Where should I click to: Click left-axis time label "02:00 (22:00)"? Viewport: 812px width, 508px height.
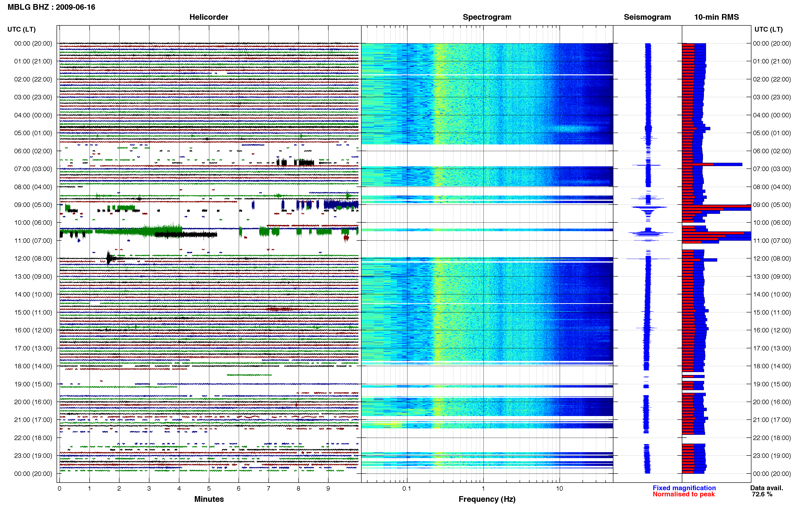point(33,79)
